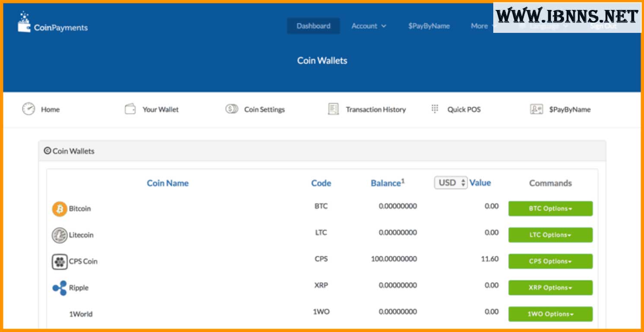Click the Coin Settings coin icon
Screen dimensions: 644x332
(x=232, y=109)
